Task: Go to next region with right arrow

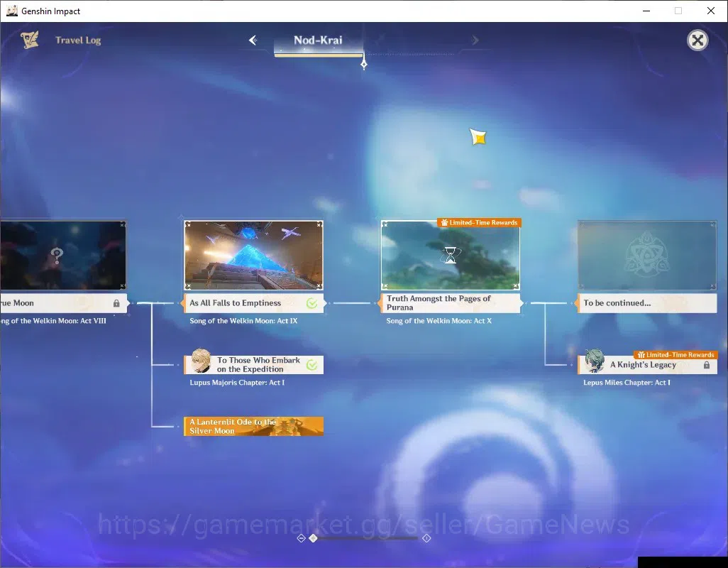Action: coord(475,40)
